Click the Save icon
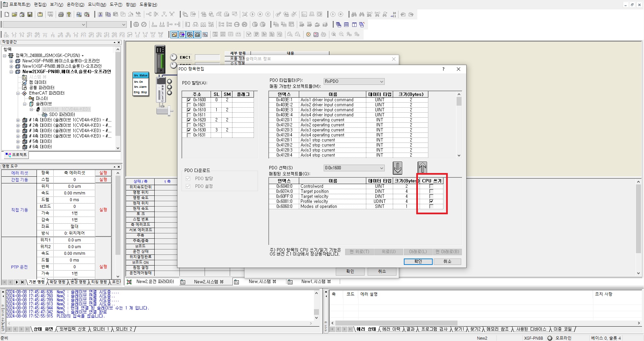Viewport: 644px width, 341px height. 30,14
